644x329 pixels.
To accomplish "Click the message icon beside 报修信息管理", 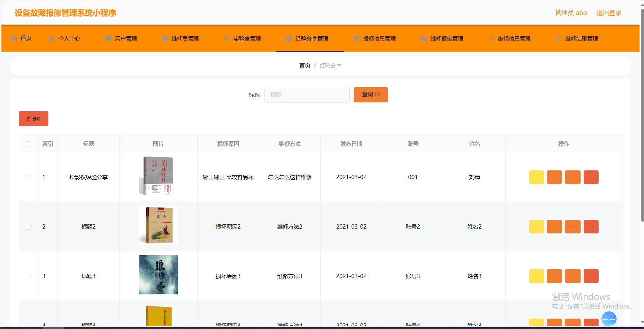I will point(356,38).
